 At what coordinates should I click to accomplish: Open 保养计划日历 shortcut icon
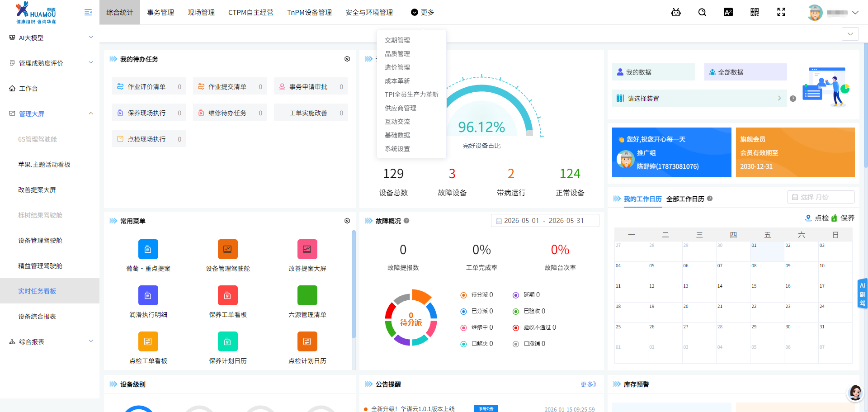(228, 341)
